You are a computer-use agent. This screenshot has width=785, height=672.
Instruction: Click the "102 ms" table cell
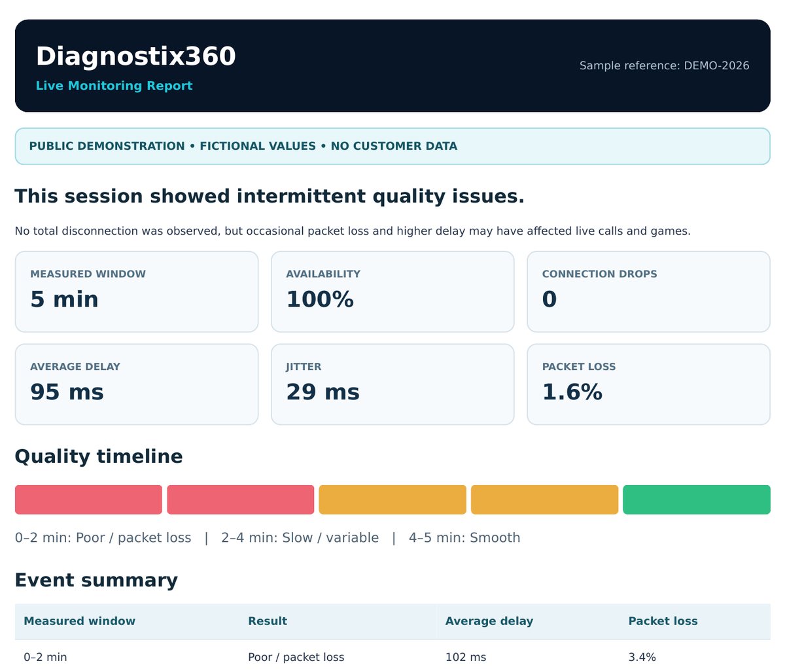466,657
